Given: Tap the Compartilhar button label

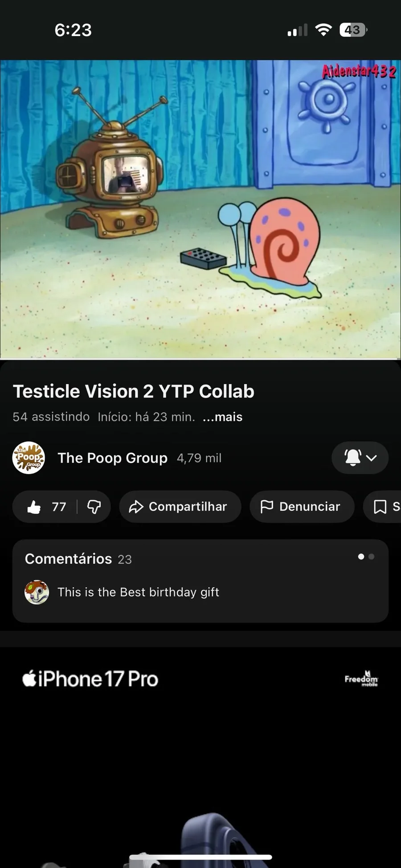Looking at the screenshot, I should [188, 507].
